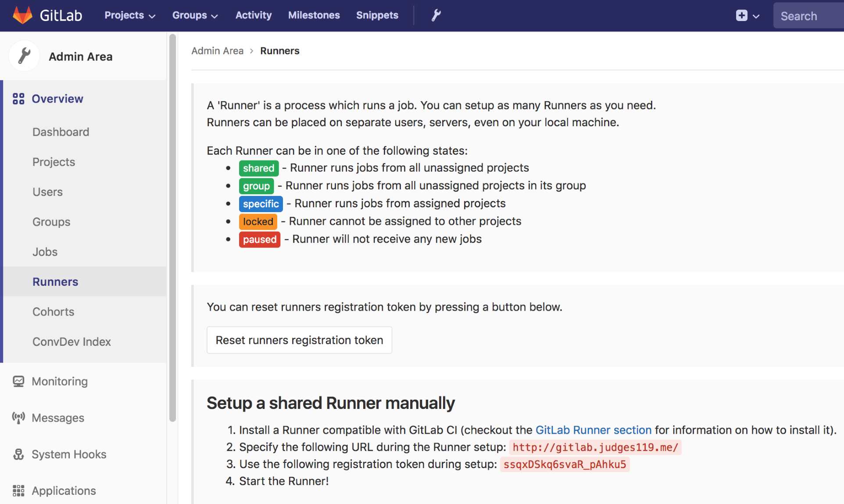The height and width of the screenshot is (504, 844).
Task: Click the Runners breadcrumb text
Action: (x=279, y=51)
